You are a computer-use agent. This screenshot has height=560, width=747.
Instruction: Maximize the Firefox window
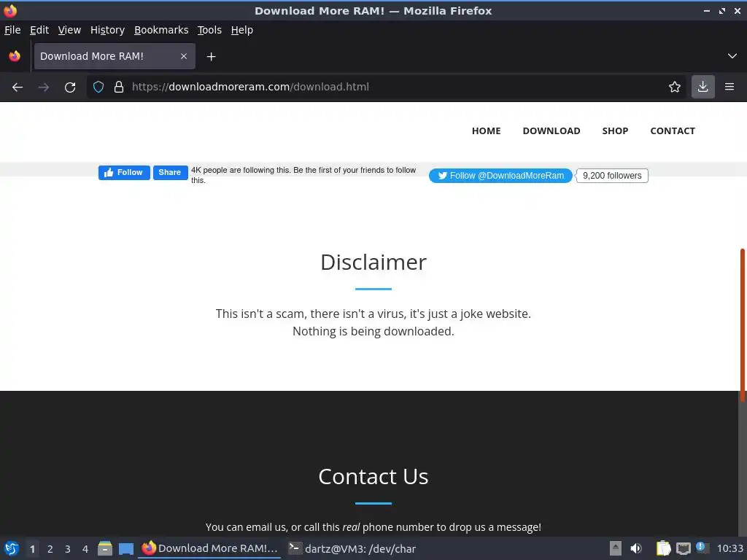pyautogui.click(x=722, y=10)
